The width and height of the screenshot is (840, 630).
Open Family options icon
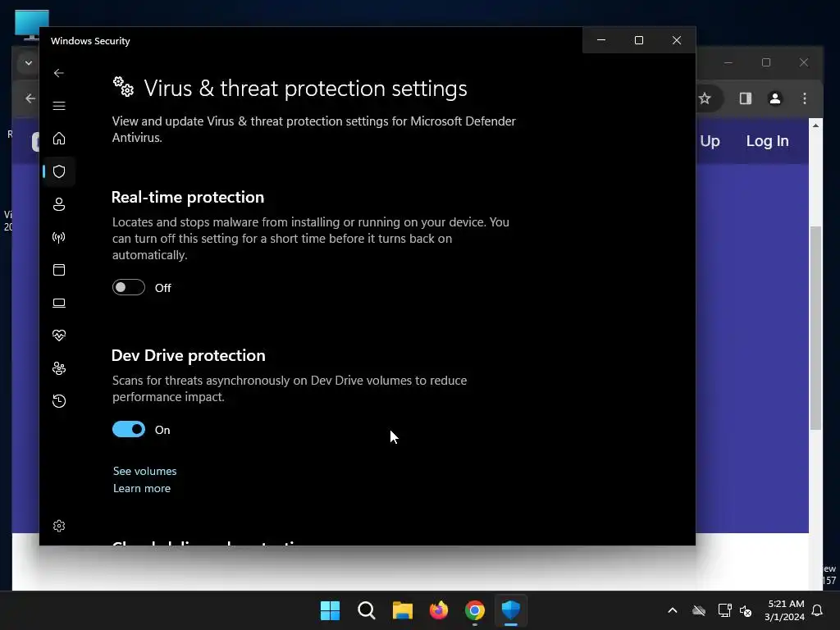point(59,368)
